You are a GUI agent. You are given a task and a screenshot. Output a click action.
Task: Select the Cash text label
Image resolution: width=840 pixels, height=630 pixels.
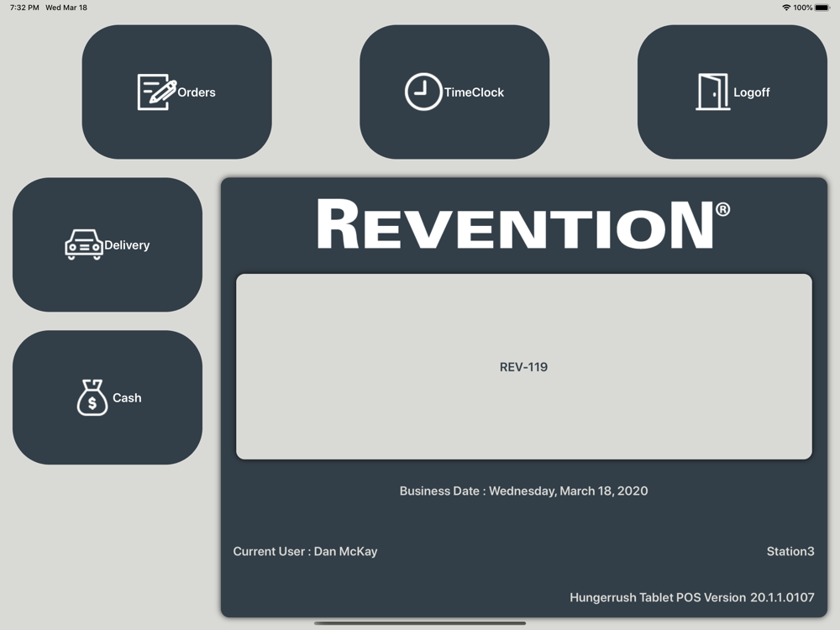coord(127,398)
